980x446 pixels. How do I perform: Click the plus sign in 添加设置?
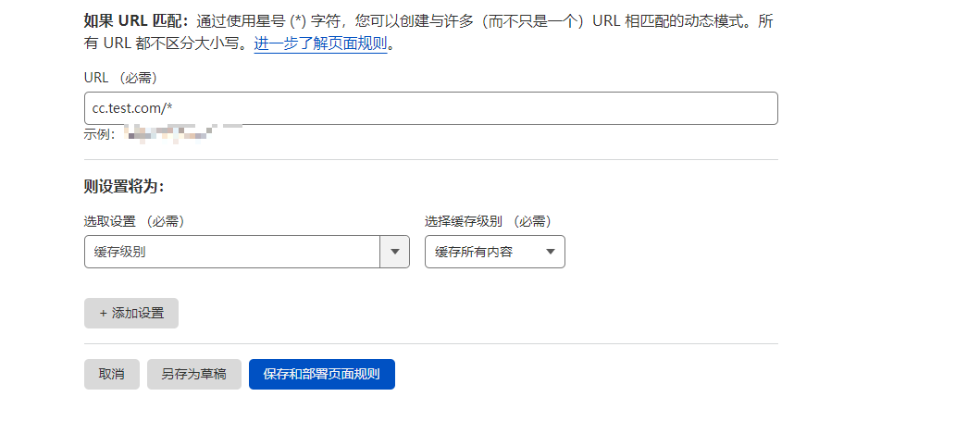103,314
